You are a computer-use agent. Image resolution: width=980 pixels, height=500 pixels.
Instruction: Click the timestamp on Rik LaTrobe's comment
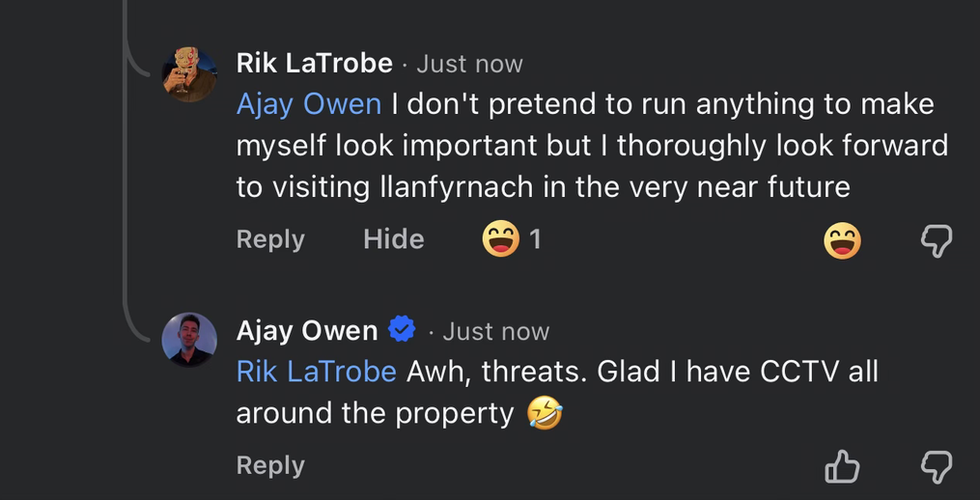(469, 64)
